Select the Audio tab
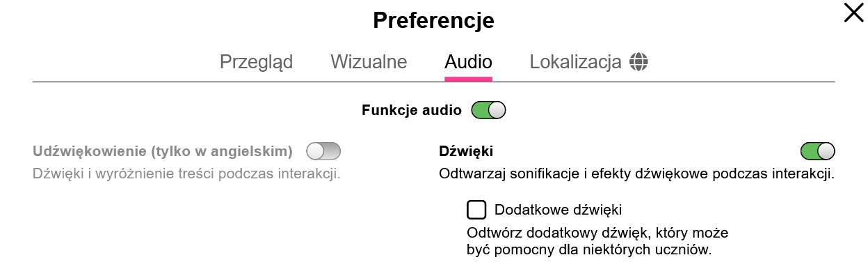The width and height of the screenshot is (868, 262). (468, 62)
